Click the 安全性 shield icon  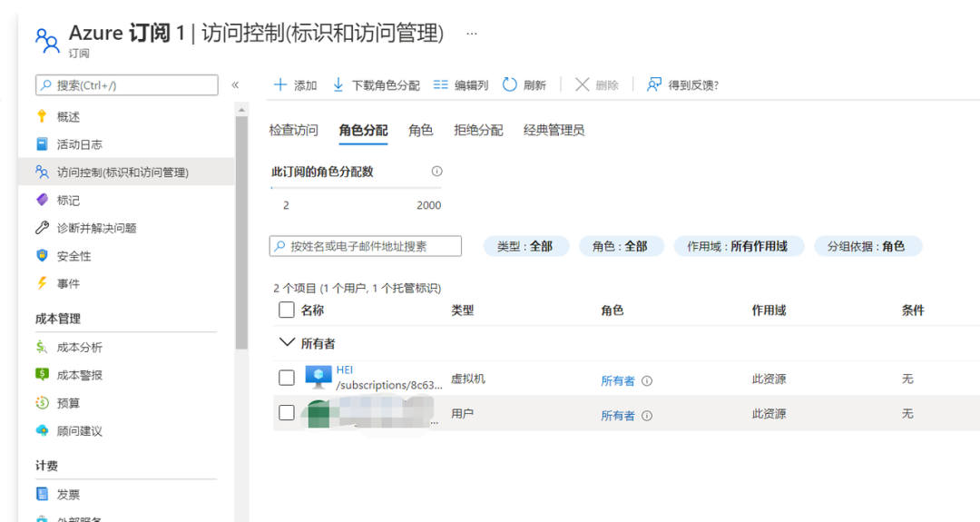click(42, 255)
